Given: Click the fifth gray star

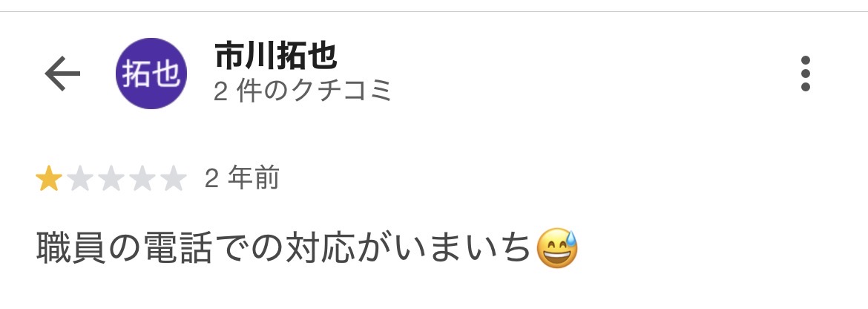Looking at the screenshot, I should [174, 179].
